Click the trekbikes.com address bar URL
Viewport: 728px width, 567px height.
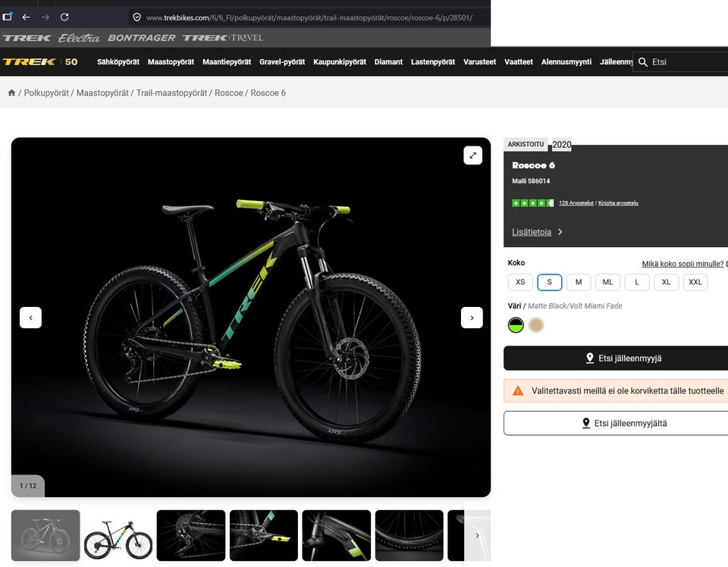pos(309,17)
